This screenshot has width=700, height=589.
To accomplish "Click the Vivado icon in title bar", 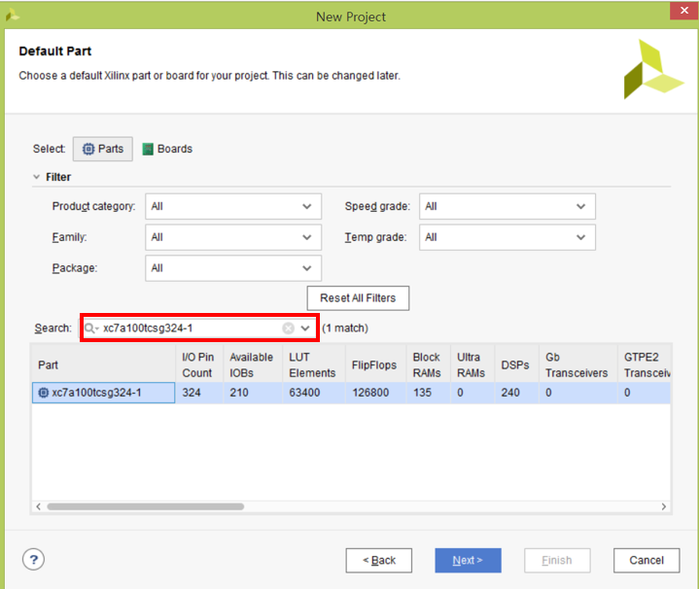I will click(x=13, y=16).
